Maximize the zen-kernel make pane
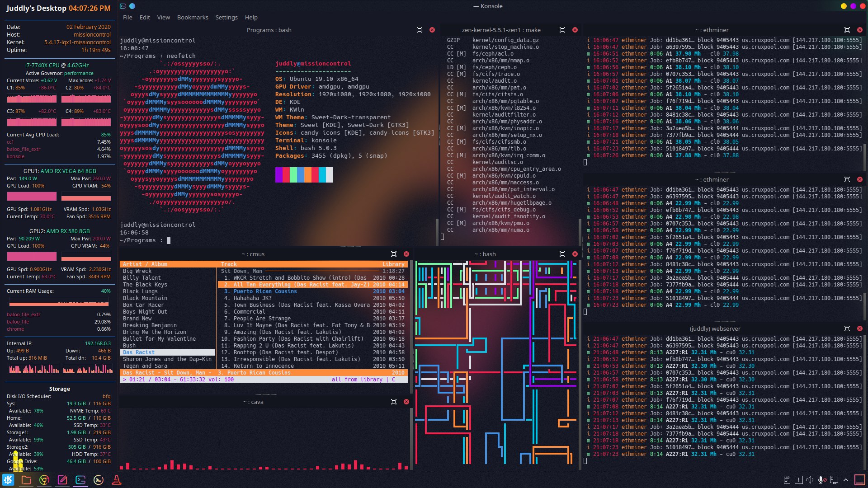The width and height of the screenshot is (868, 488). tap(562, 30)
